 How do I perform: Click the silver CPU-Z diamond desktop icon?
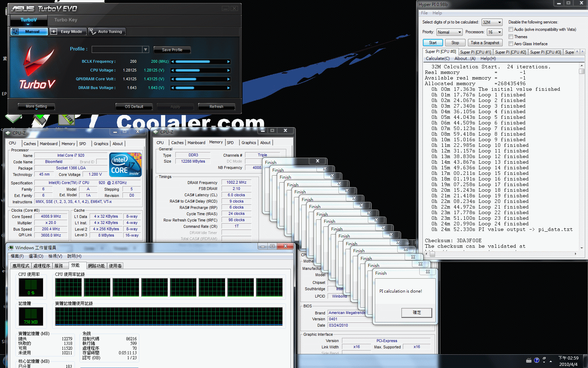pos(13,118)
